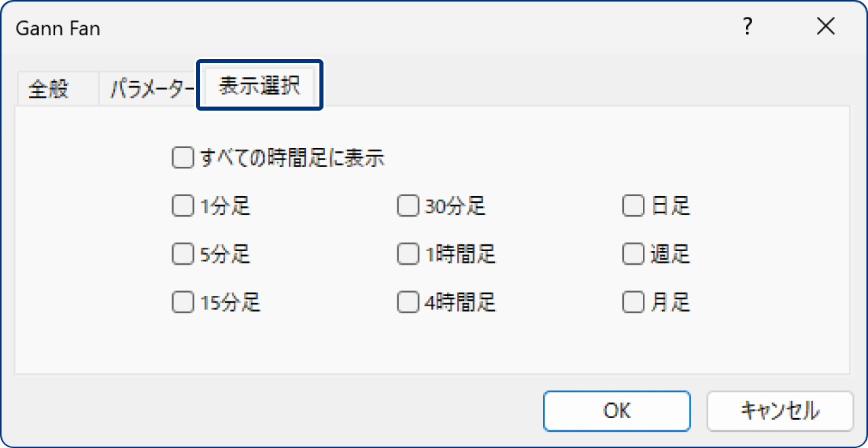Screen dimensions: 868x448
Task: Enable the すべての時間足に表示 checkbox
Action: 182,158
